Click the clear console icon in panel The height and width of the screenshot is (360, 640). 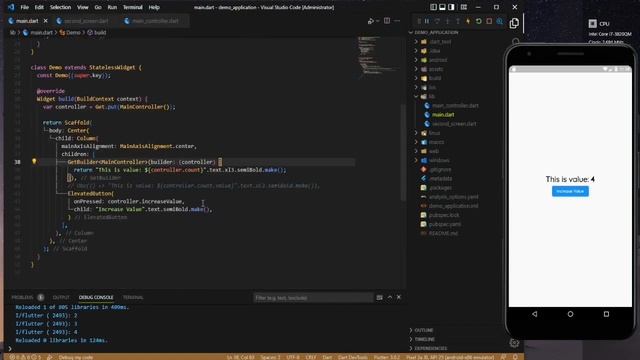point(380,297)
